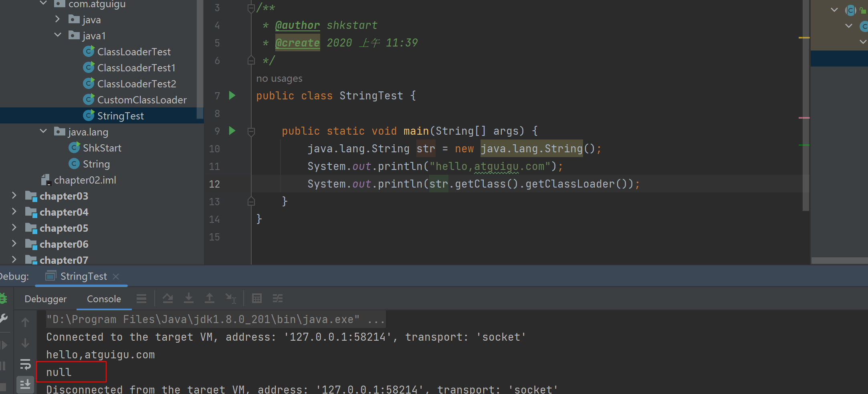Open ClassLoaderTest1 class in project tree
The image size is (868, 394).
click(x=136, y=68)
